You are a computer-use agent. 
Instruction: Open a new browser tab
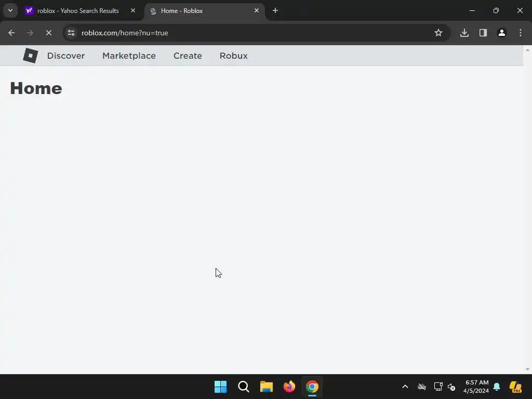tap(275, 10)
